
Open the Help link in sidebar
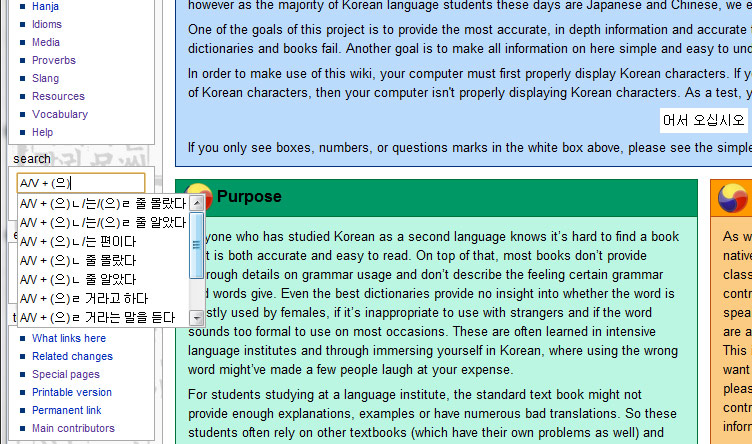[43, 132]
